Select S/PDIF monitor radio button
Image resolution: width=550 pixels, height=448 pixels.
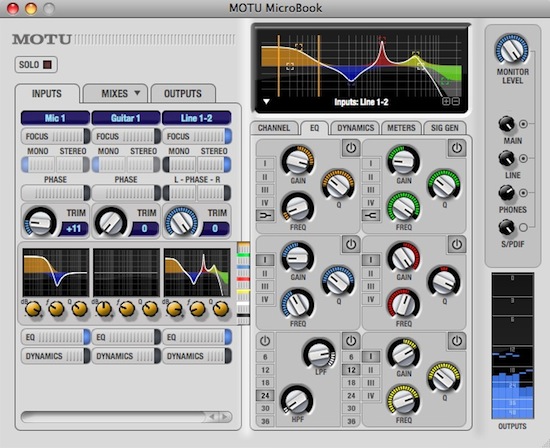tap(523, 227)
